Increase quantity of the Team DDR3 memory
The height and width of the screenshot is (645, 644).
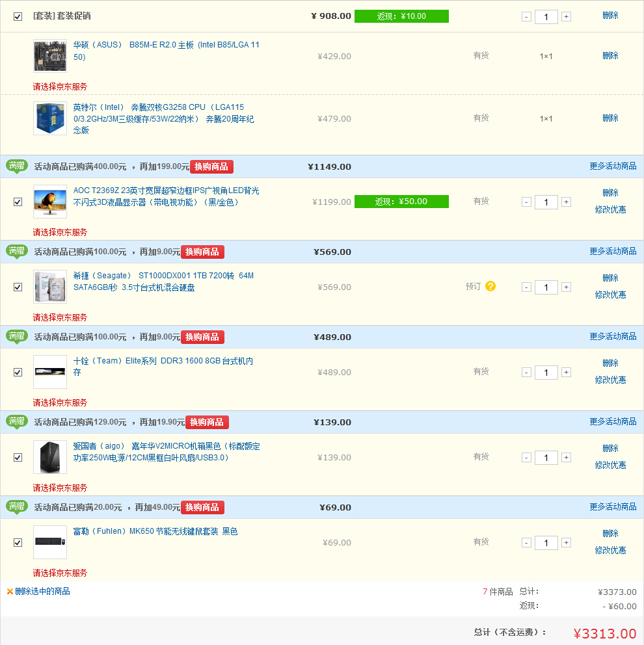[x=566, y=373]
